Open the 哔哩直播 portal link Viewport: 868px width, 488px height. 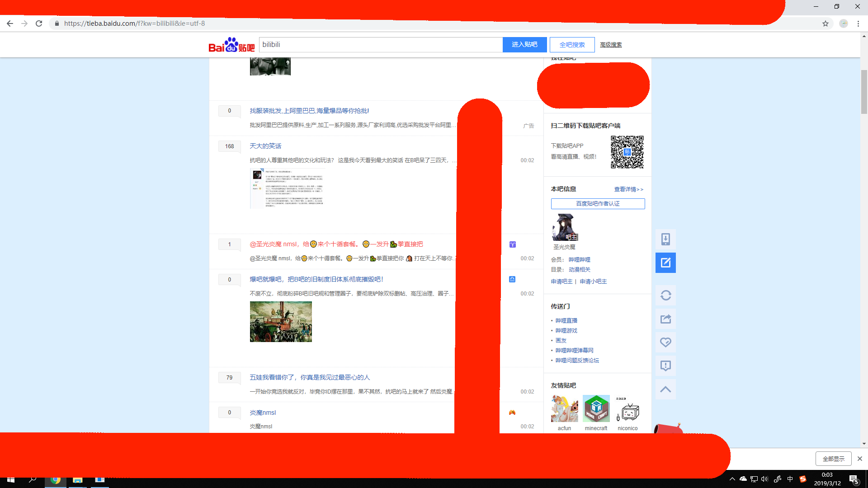[x=566, y=320]
